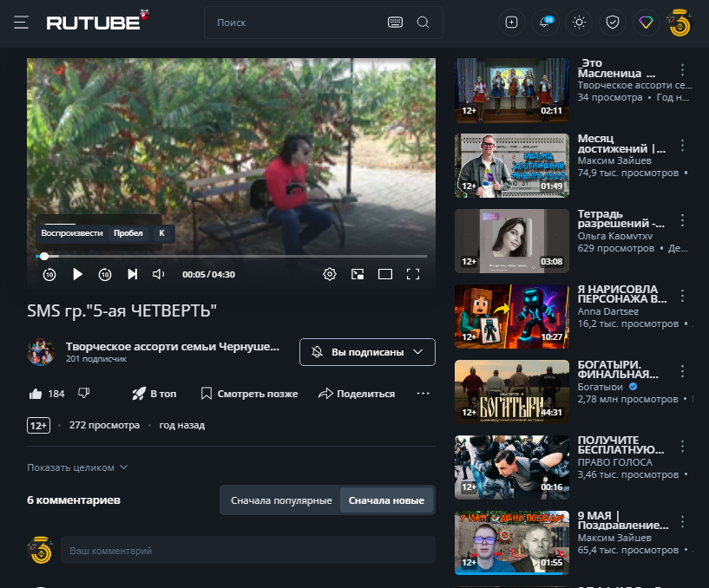Screen dimensions: 709x588
Task: Play the video
Action: click(x=77, y=274)
